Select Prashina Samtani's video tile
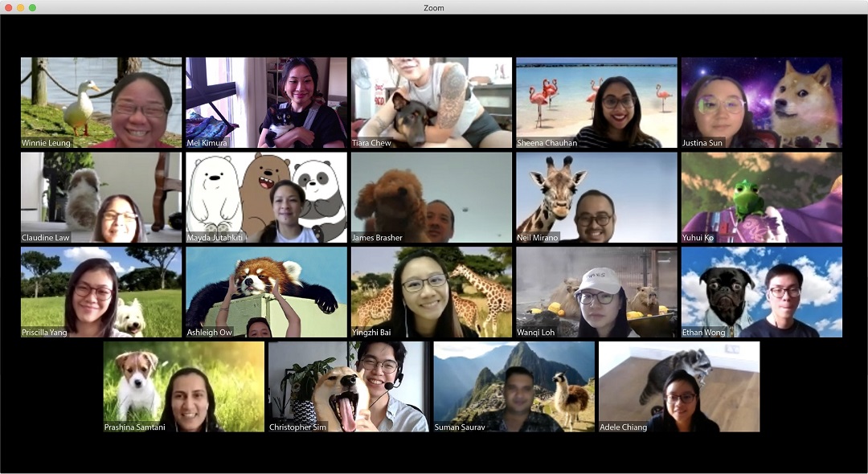The image size is (868, 474). coord(184,386)
